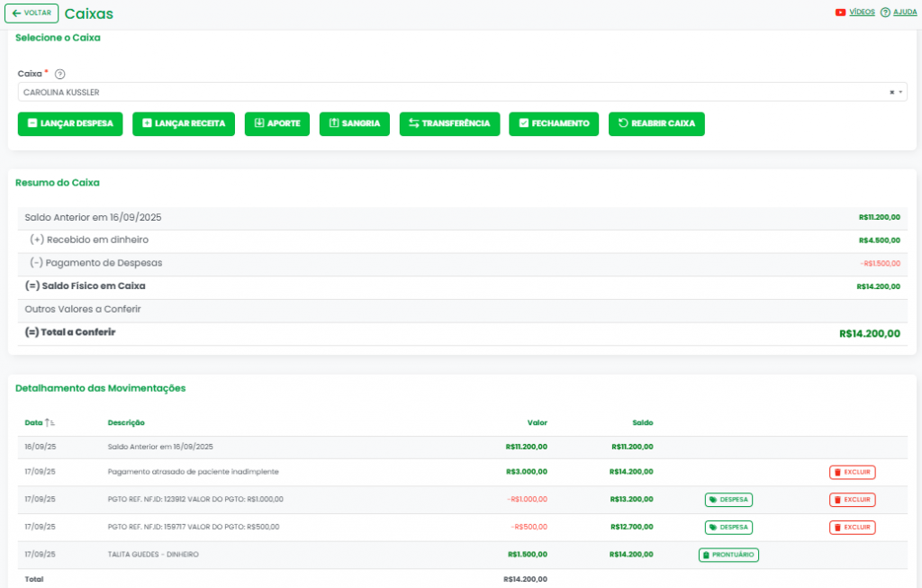Click the YouTube icon beside Vídeos
922x588 pixels.
click(840, 13)
